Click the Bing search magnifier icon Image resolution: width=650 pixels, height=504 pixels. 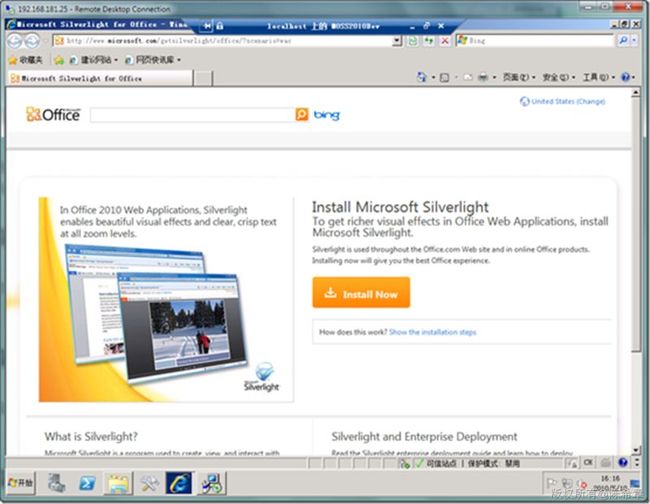click(x=623, y=40)
